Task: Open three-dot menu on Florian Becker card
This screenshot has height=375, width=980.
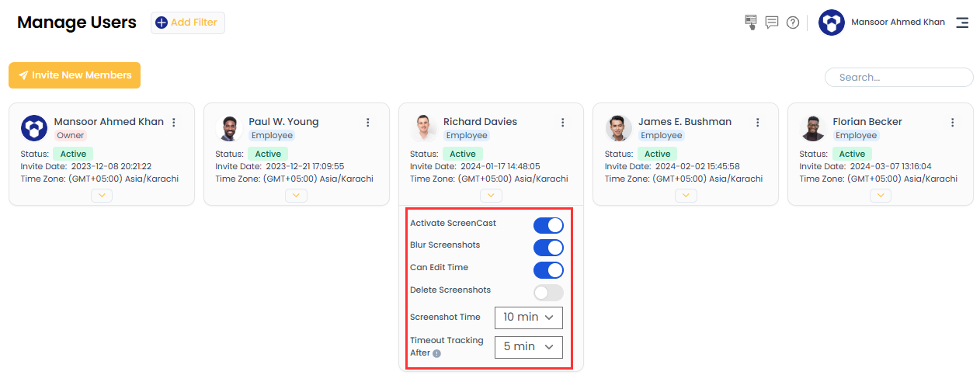Action: (x=952, y=123)
